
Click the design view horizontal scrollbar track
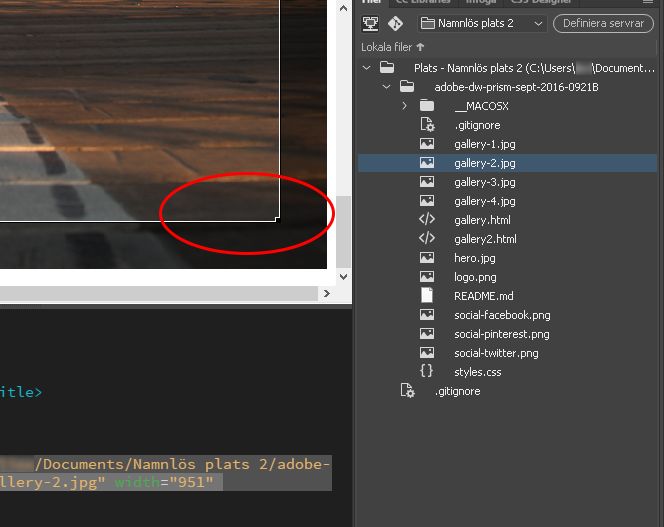click(x=159, y=293)
